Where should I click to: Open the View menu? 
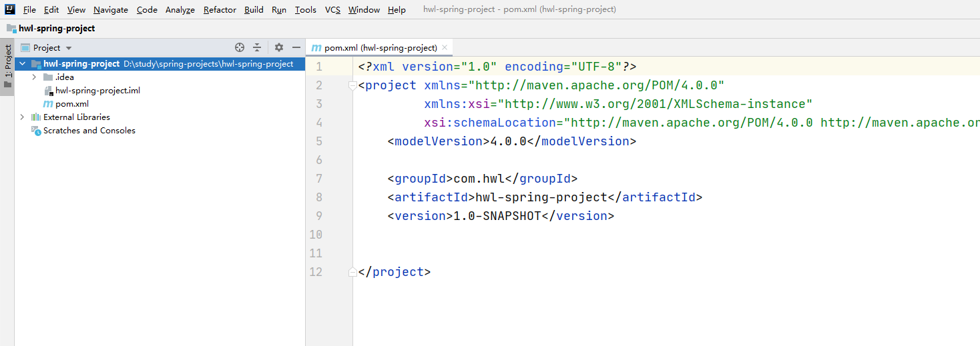pos(76,10)
